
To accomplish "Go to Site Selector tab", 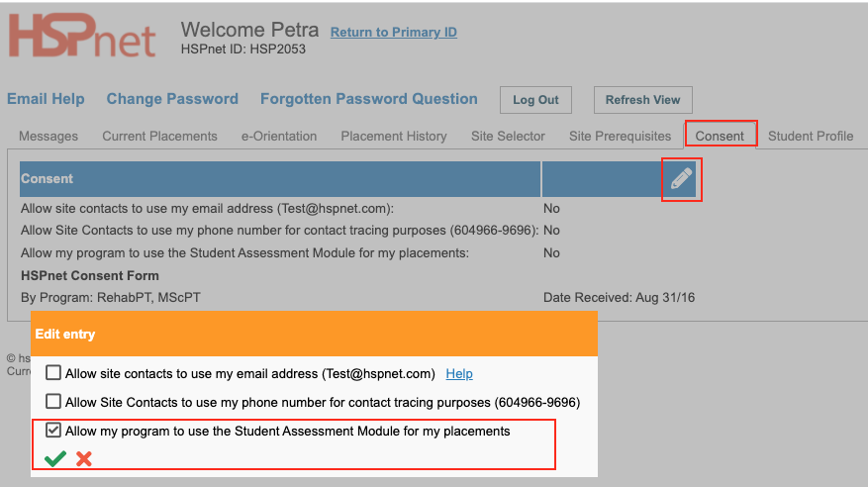I will tap(508, 137).
